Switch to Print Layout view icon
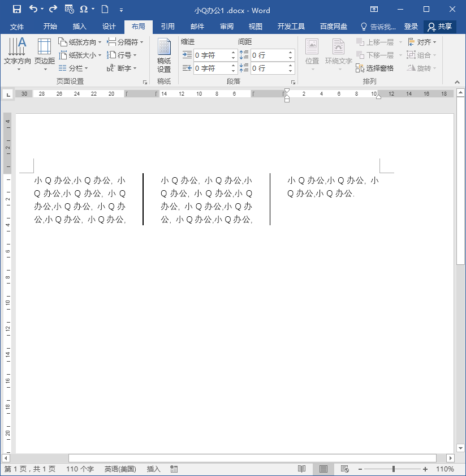 pyautogui.click(x=323, y=469)
